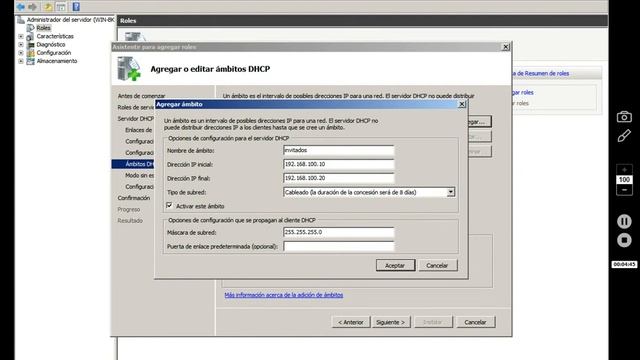This screenshot has height=360, width=640.
Task: Decrease recorder zoom with minus button
Action: (x=624, y=190)
